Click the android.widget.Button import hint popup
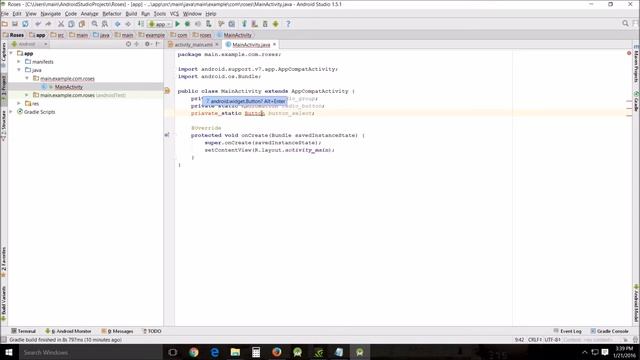Image resolution: width=640 pixels, height=360 pixels. [245, 101]
